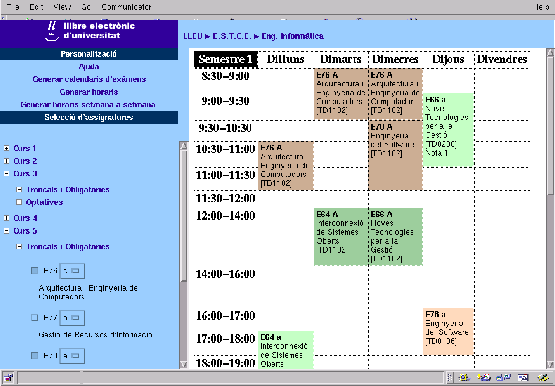Click scroll-down arrow of timetable frame
This screenshot has height=386, width=555.
tap(550, 364)
